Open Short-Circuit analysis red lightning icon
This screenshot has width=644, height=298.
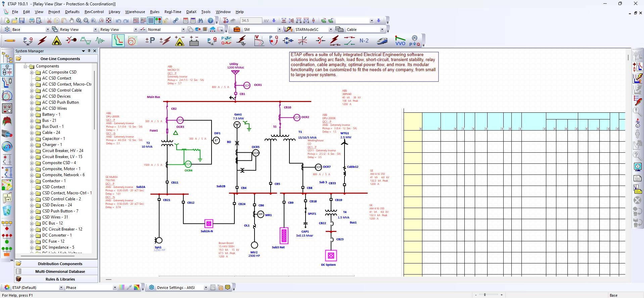42,41
